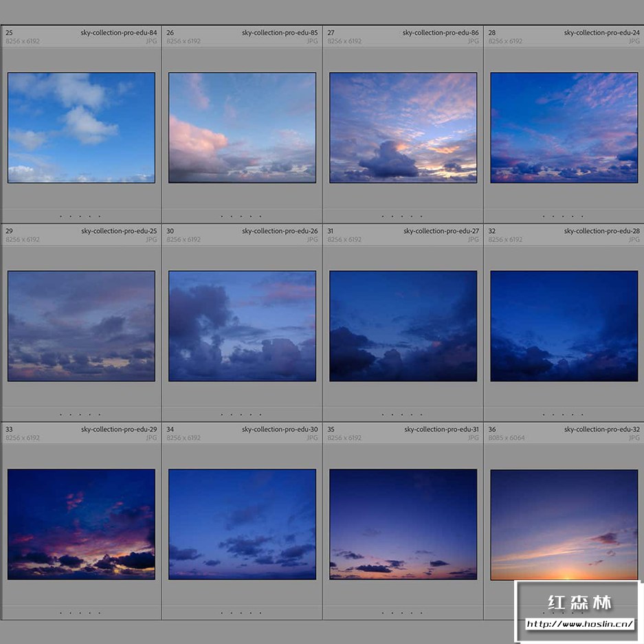Click index number 25 in the grid

point(9,32)
